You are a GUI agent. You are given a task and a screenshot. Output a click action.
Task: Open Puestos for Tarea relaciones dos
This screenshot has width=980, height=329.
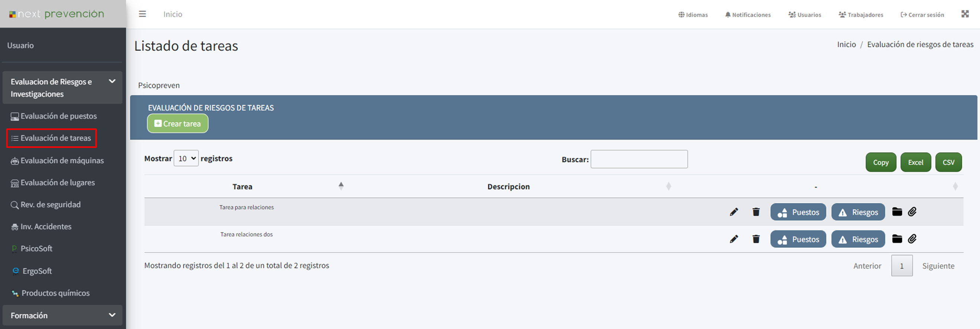point(798,239)
